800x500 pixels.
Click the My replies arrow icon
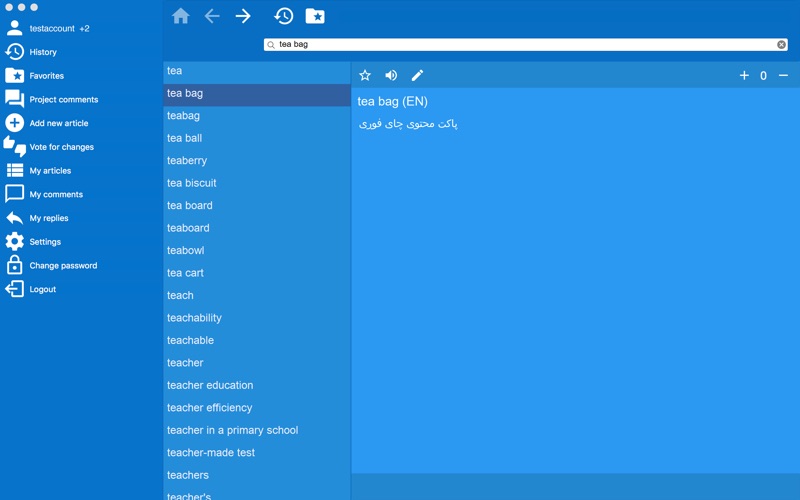click(14, 218)
